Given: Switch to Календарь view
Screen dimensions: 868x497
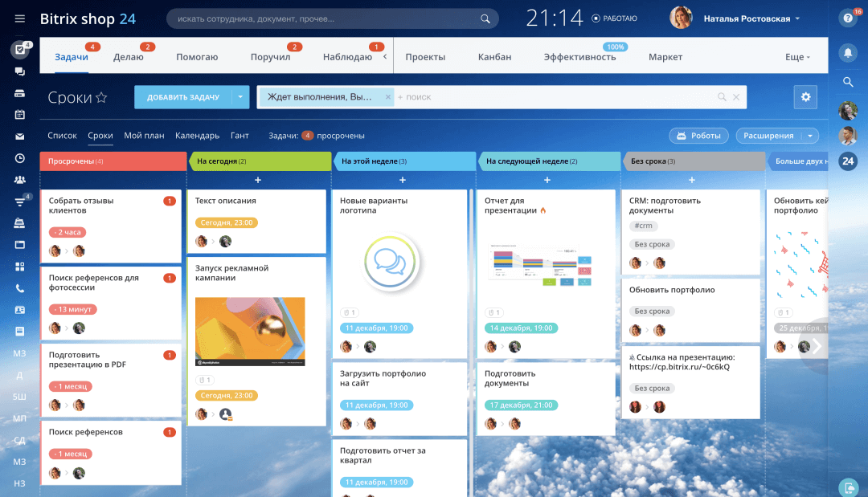Looking at the screenshot, I should point(197,136).
